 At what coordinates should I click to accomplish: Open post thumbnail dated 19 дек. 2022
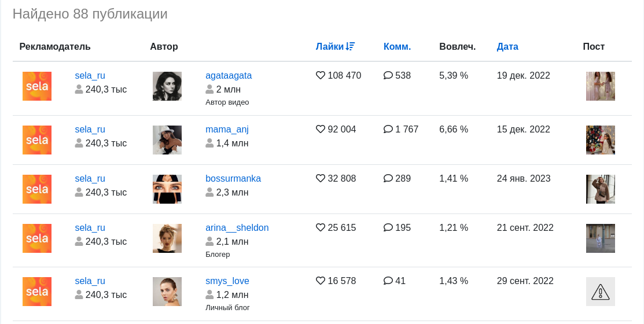tap(600, 86)
